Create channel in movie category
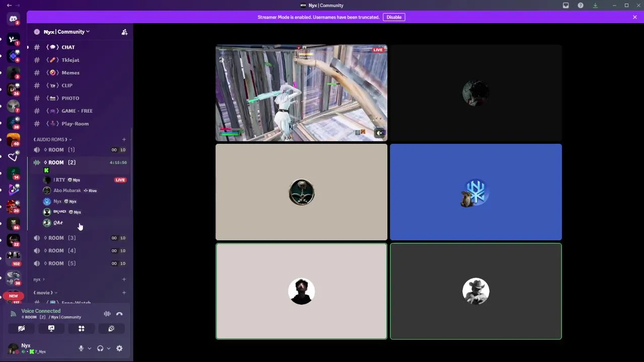Screen dimensions: 644x362 (124, 293)
